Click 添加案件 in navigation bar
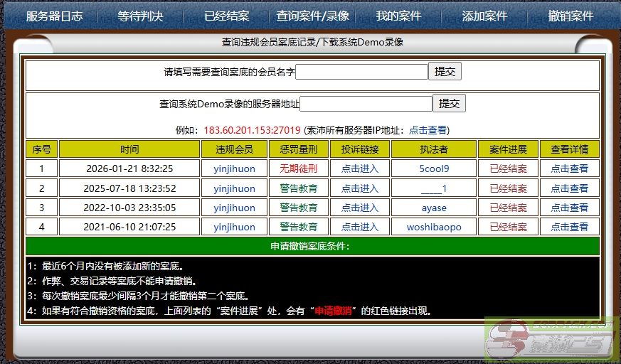This screenshot has height=364, width=621. [x=484, y=16]
